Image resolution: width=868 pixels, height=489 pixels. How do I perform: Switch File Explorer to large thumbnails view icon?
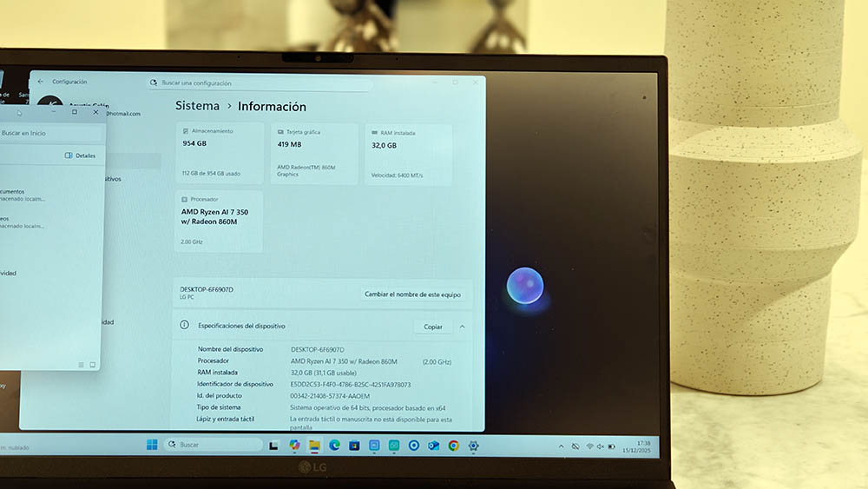(93, 365)
